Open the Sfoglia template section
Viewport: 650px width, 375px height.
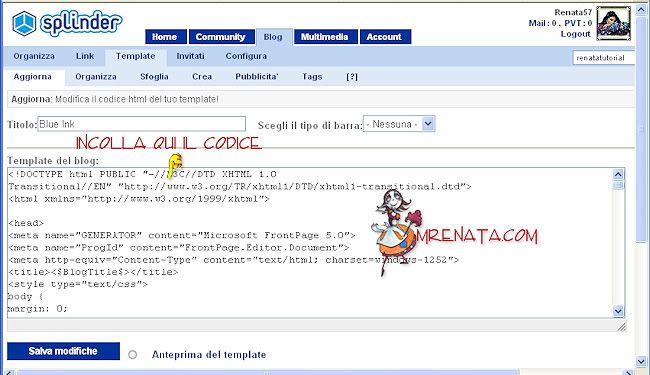tap(154, 77)
